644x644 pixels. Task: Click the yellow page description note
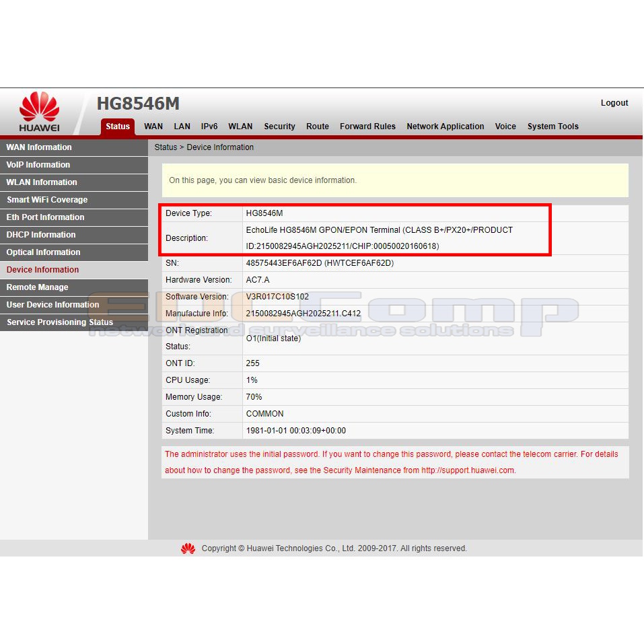point(395,180)
